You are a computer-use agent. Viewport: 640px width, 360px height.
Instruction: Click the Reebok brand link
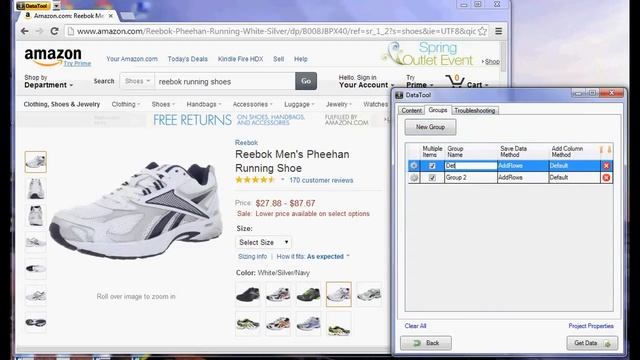coord(246,142)
